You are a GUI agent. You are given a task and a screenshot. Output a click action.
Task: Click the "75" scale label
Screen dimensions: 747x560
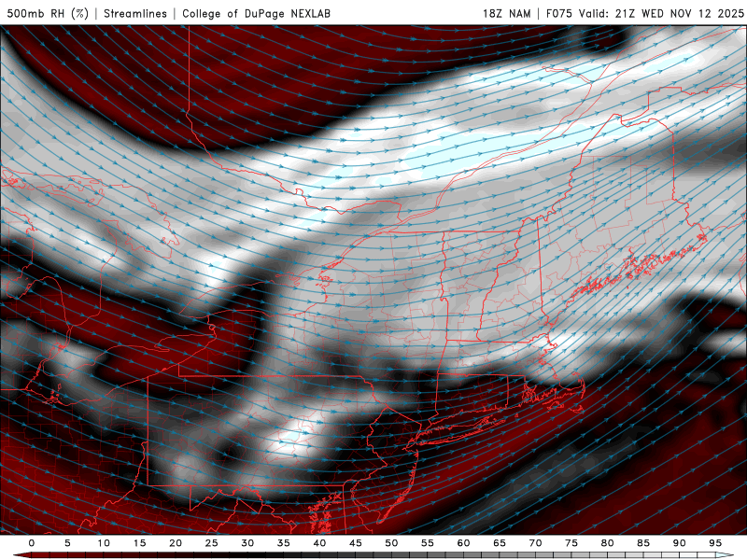[x=571, y=543]
